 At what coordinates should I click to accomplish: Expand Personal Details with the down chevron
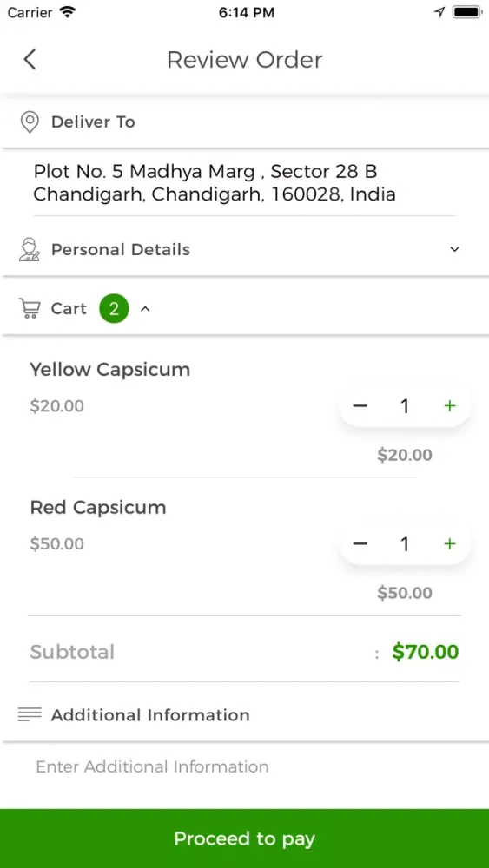tap(454, 250)
